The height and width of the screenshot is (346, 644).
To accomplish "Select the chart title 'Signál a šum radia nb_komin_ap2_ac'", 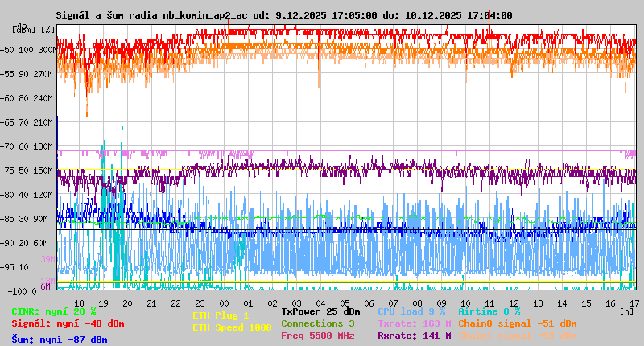I will click(151, 15).
